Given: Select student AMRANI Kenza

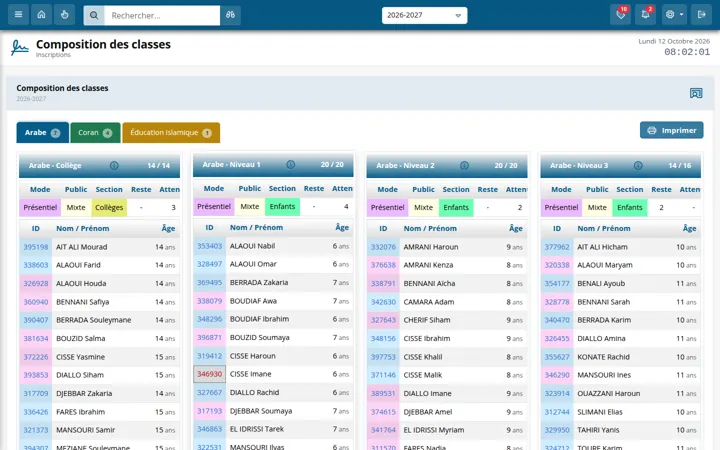Looking at the screenshot, I should point(428,265).
